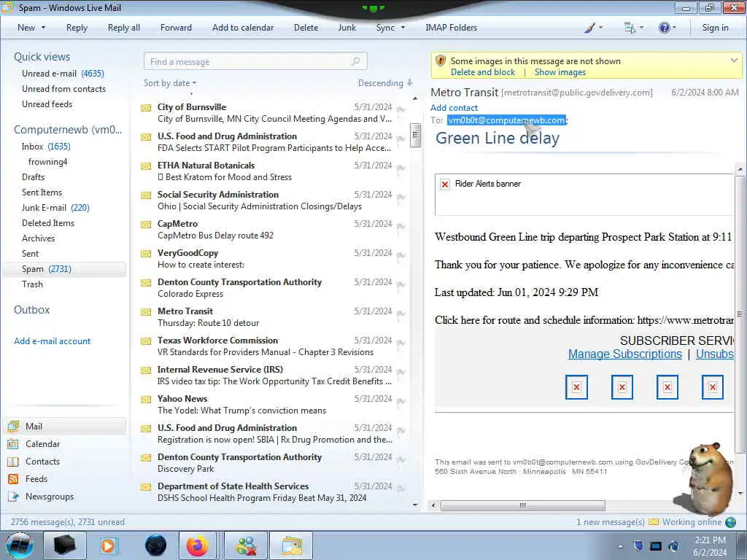Open the layout menu icon in toolbar
This screenshot has width=747, height=560.
click(x=630, y=28)
